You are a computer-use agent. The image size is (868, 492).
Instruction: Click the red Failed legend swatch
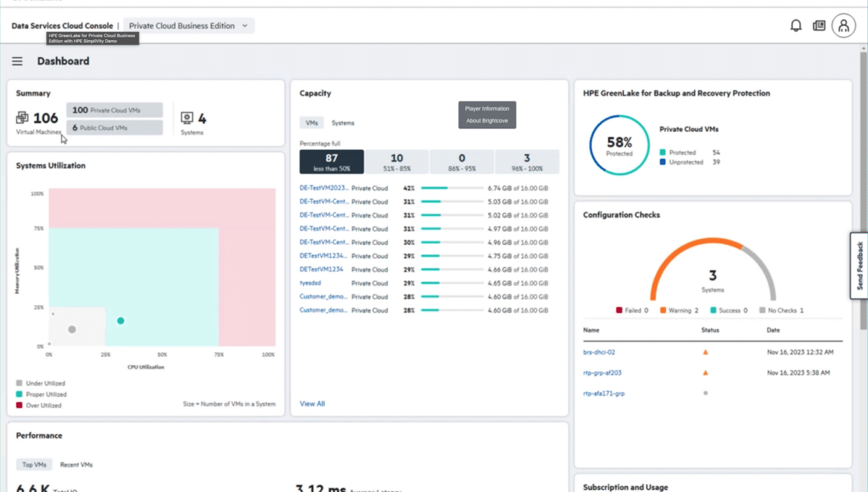tap(619, 310)
